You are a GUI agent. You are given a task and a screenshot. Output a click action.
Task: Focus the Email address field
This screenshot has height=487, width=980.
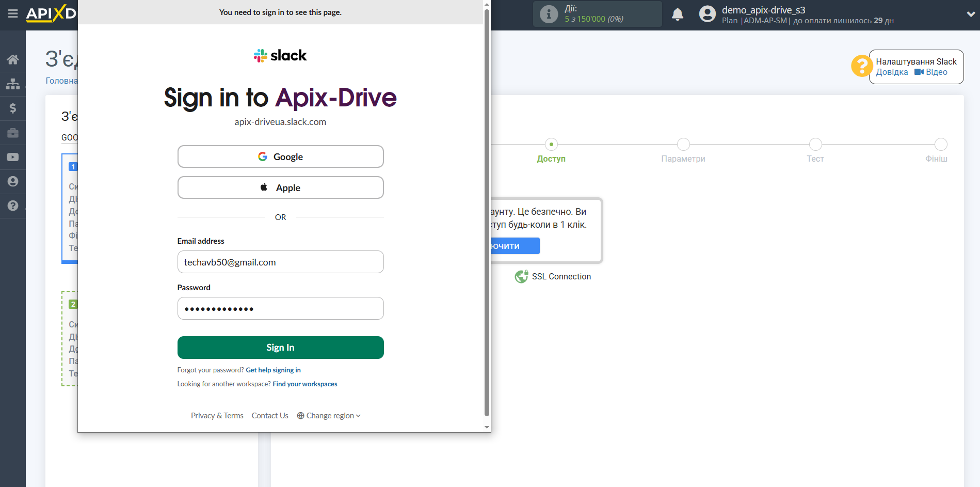click(x=280, y=262)
